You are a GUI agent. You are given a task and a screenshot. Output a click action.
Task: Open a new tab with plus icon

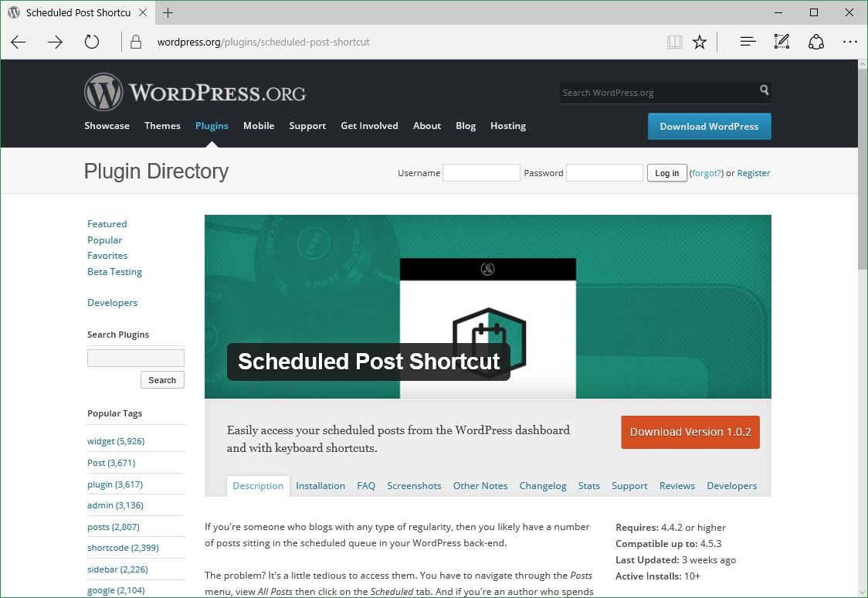168,12
